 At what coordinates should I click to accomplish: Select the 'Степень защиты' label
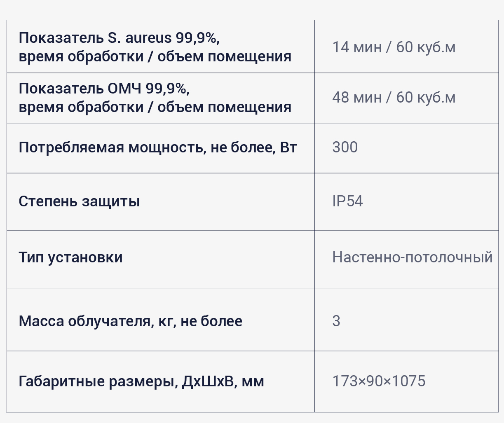(79, 201)
